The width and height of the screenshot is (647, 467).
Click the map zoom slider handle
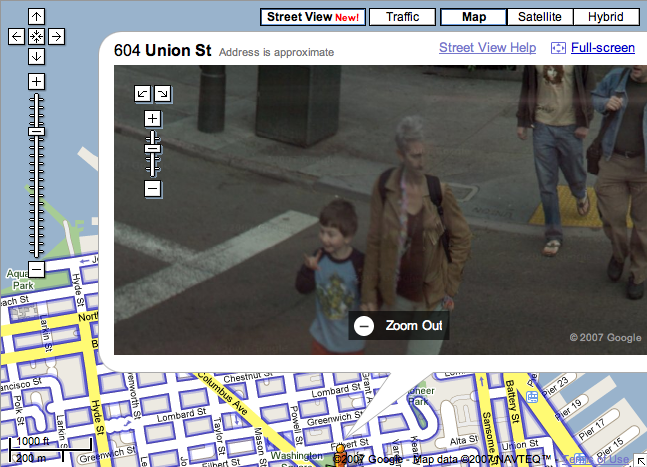[x=36, y=131]
